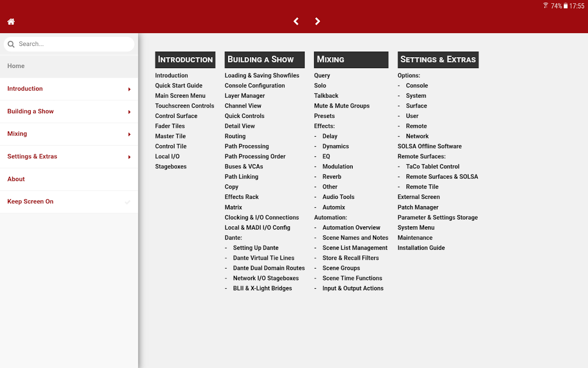Open Stageboxes page

[171, 167]
